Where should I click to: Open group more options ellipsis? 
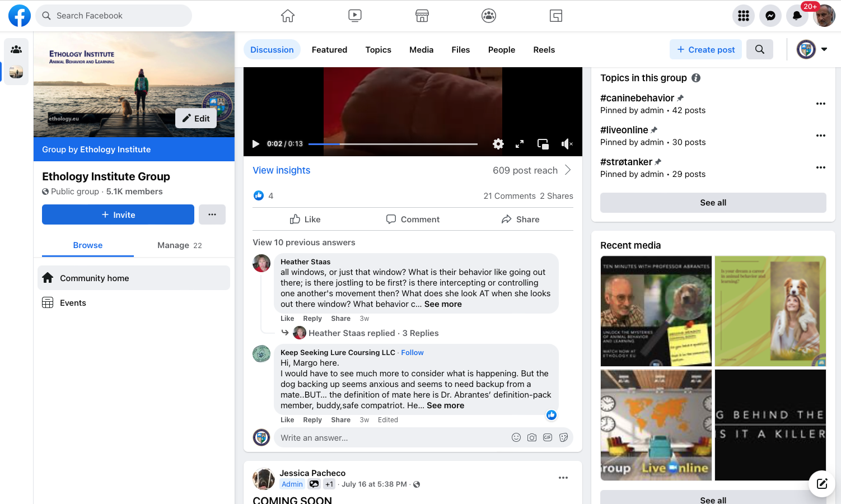coord(212,214)
